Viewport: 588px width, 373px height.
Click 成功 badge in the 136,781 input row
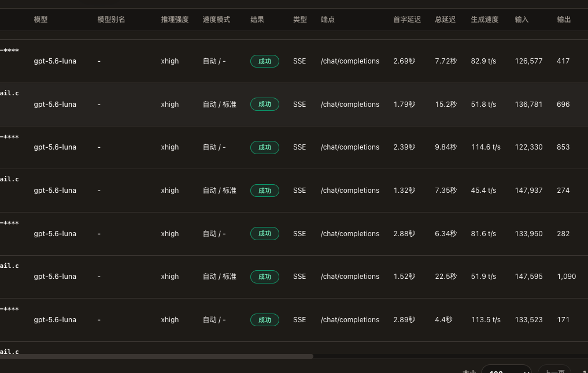pyautogui.click(x=265, y=105)
